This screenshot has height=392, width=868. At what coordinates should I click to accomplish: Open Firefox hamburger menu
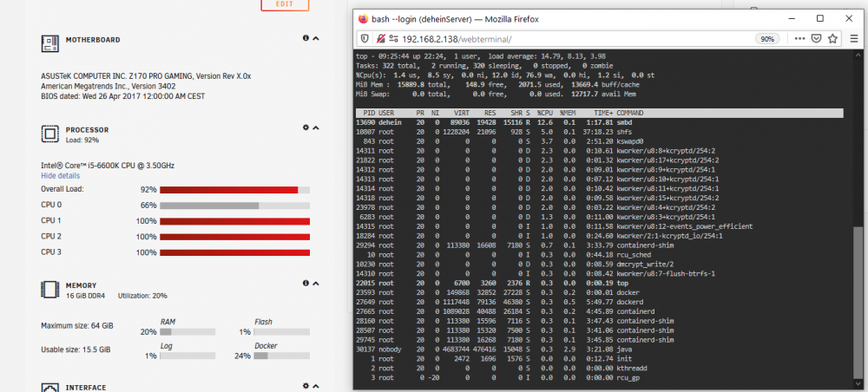coord(853,39)
